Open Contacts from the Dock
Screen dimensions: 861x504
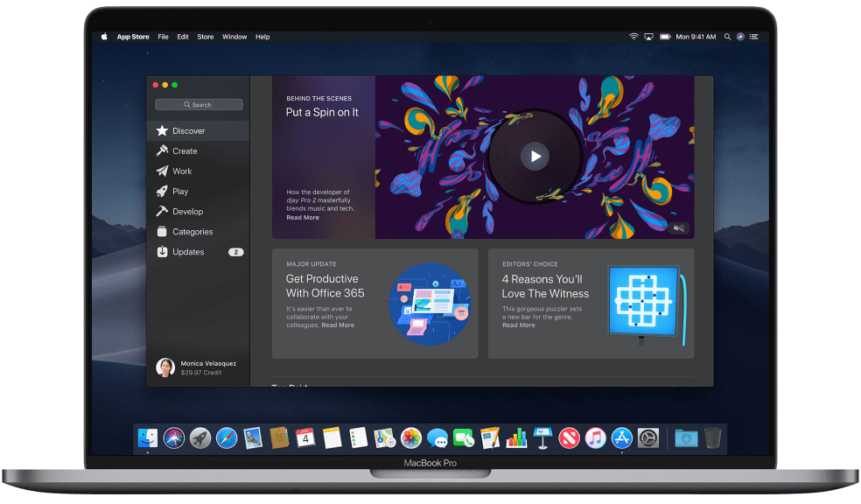(x=279, y=438)
